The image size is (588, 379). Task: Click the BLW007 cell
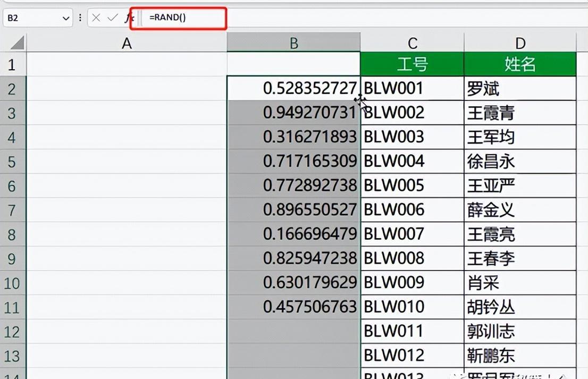coord(412,234)
